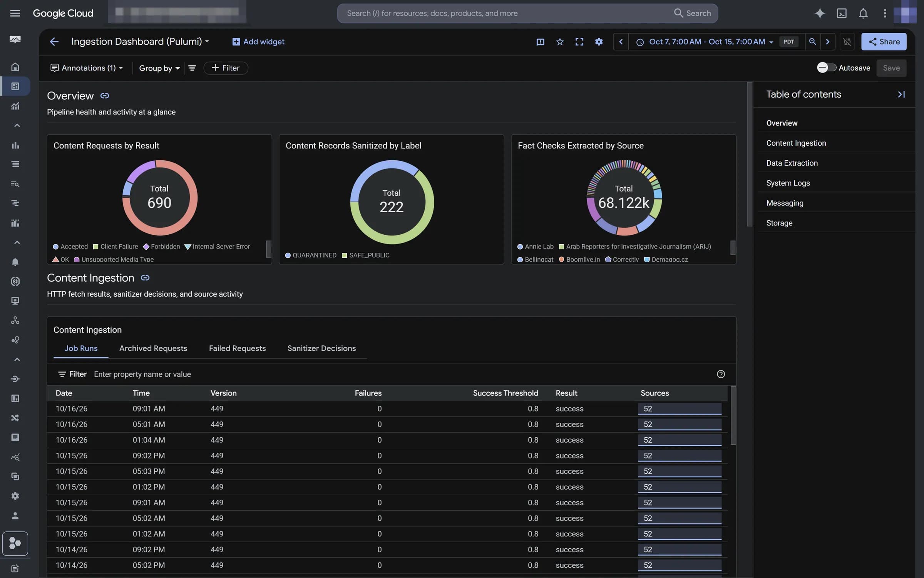
Task: Shift time range to next period
Action: tap(827, 42)
